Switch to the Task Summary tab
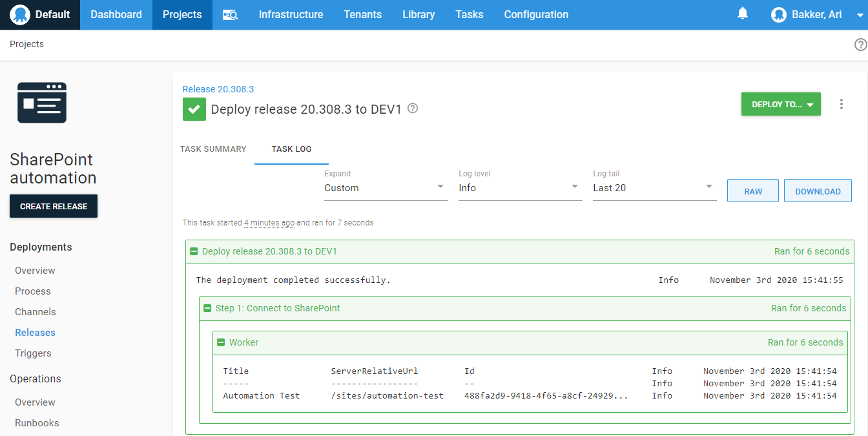 (x=213, y=149)
